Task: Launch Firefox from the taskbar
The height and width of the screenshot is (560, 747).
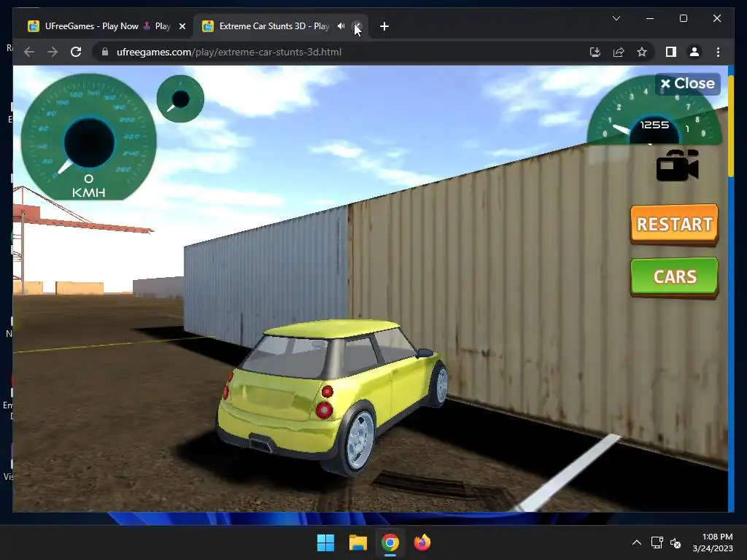Action: (422, 542)
